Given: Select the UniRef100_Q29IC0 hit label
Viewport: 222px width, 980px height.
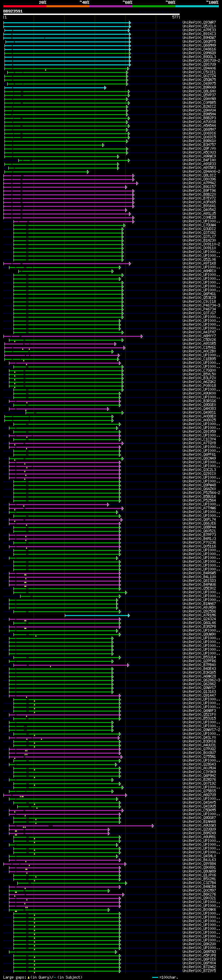Looking at the screenshot, I should [199, 473].
